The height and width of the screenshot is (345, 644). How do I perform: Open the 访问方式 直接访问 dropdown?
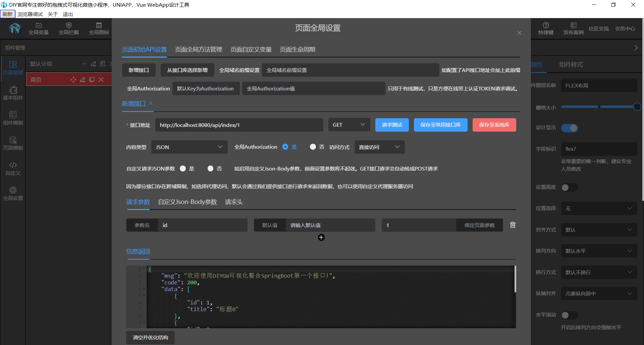(379, 147)
